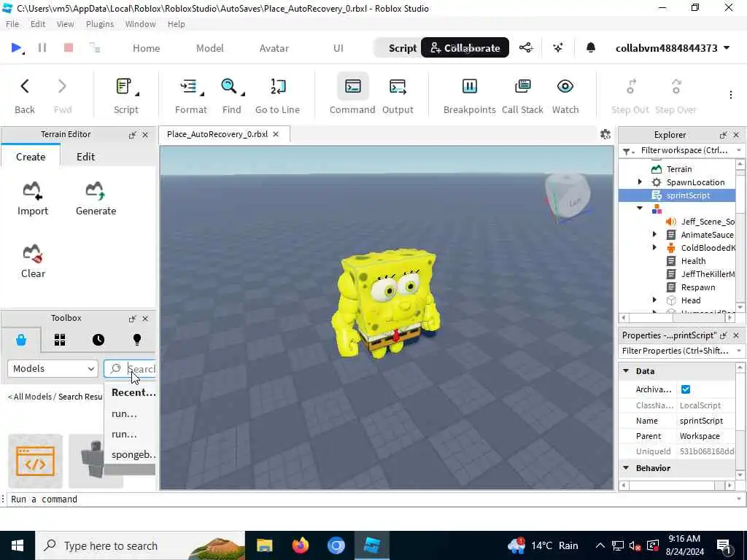Toggle the Command bar button
This screenshot has width=747, height=560.
click(352, 96)
